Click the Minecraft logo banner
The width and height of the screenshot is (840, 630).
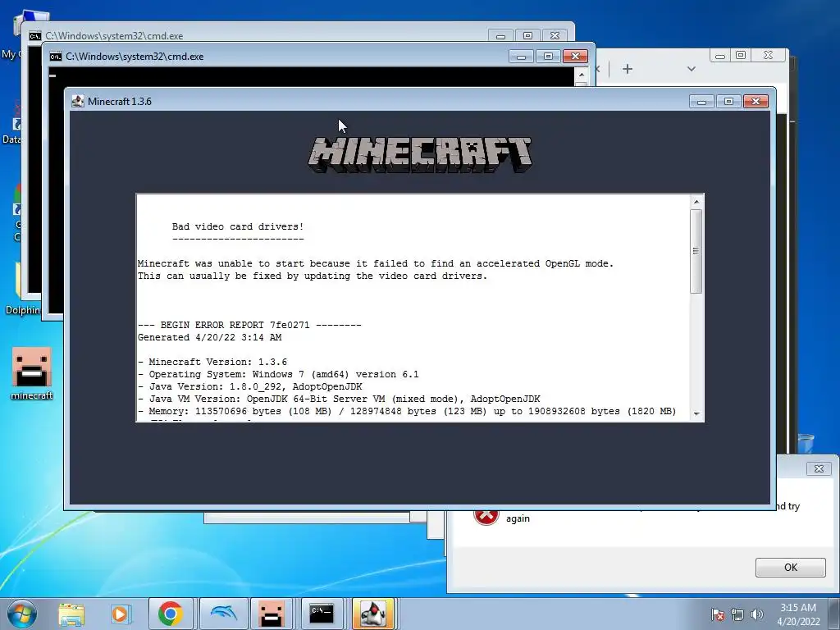(x=420, y=154)
